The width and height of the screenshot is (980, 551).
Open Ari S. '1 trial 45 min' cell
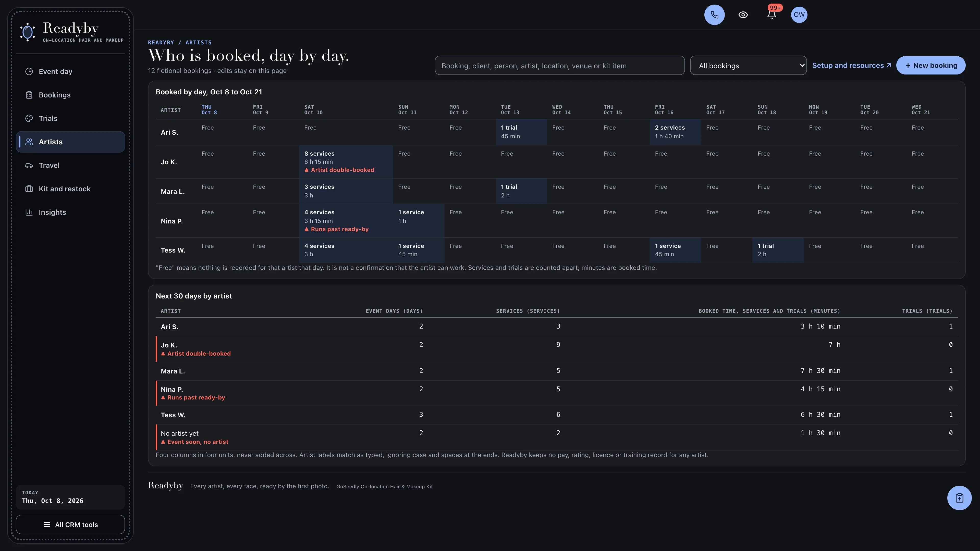(x=521, y=132)
